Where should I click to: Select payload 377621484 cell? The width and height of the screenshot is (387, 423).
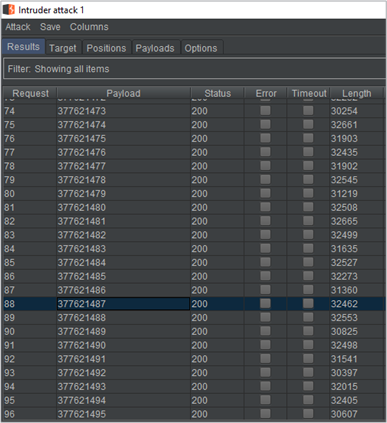click(x=123, y=262)
